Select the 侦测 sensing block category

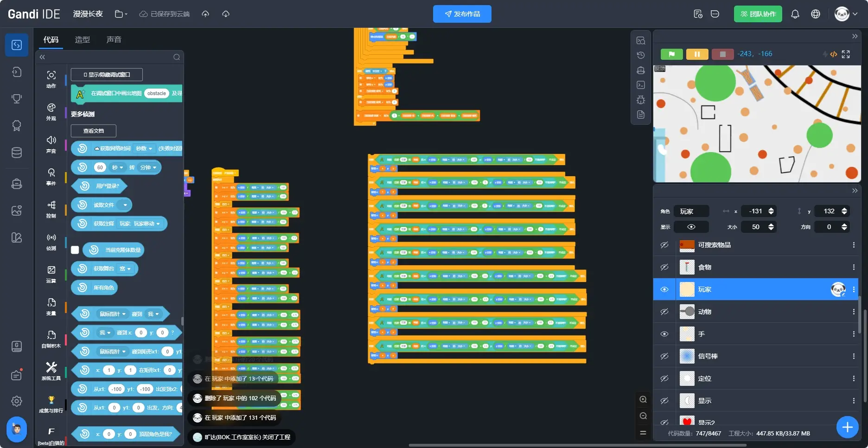point(51,241)
